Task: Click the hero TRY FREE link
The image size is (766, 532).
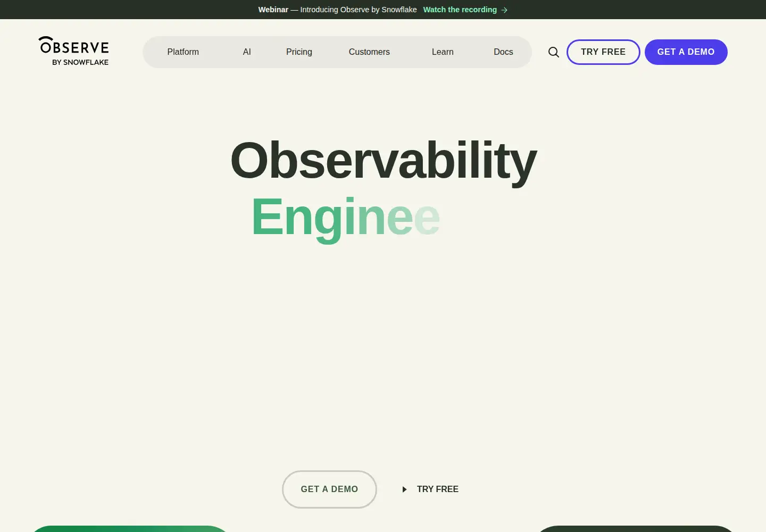Action: point(438,489)
